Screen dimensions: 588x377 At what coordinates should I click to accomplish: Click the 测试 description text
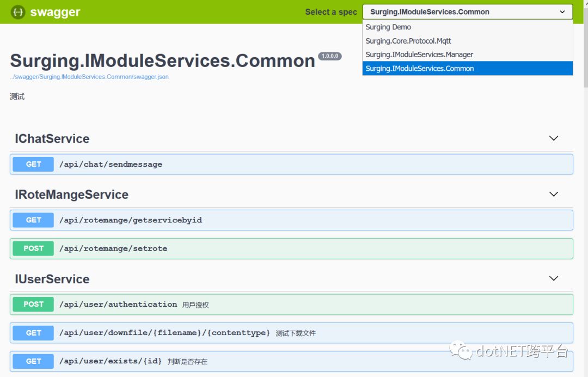click(17, 96)
